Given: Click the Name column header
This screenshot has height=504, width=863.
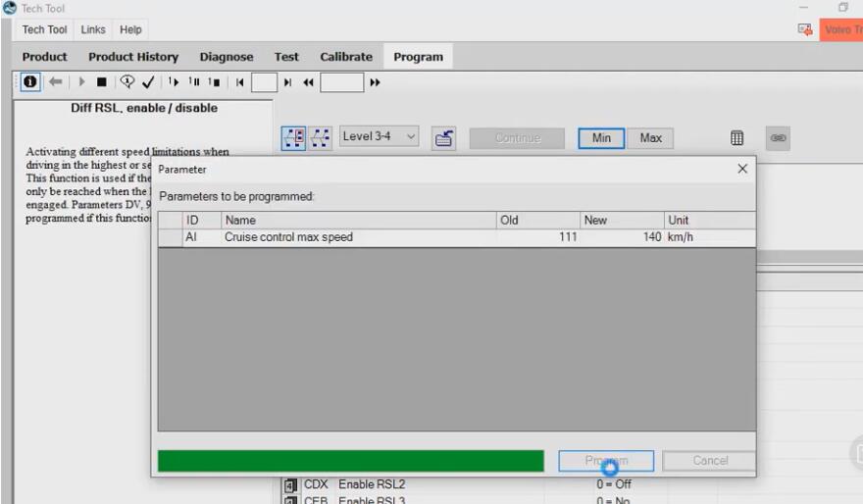Looking at the screenshot, I should pos(358,220).
